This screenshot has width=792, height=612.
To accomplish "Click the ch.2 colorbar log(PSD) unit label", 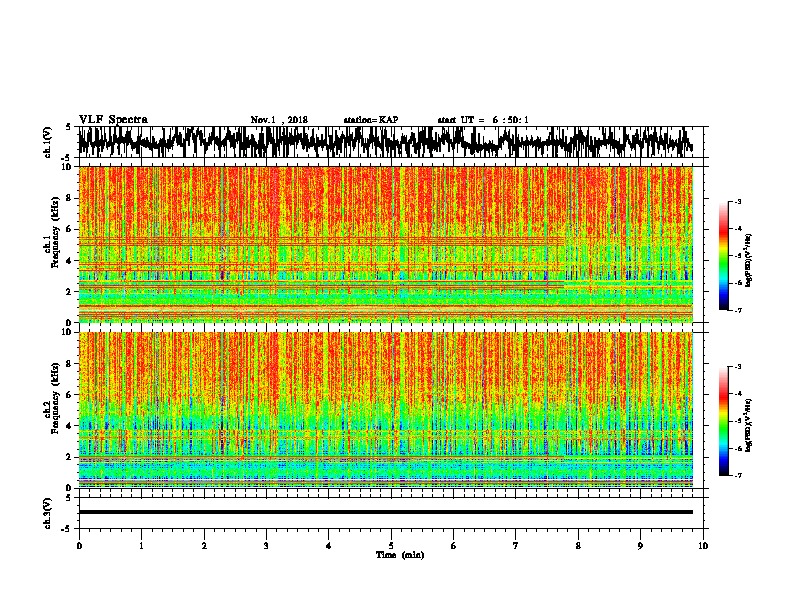I will [x=748, y=425].
